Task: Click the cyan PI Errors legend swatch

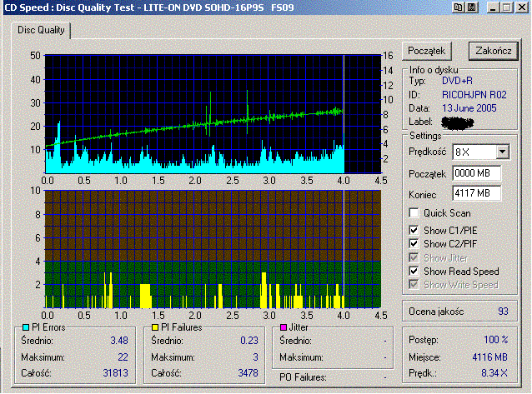Action: (26, 327)
